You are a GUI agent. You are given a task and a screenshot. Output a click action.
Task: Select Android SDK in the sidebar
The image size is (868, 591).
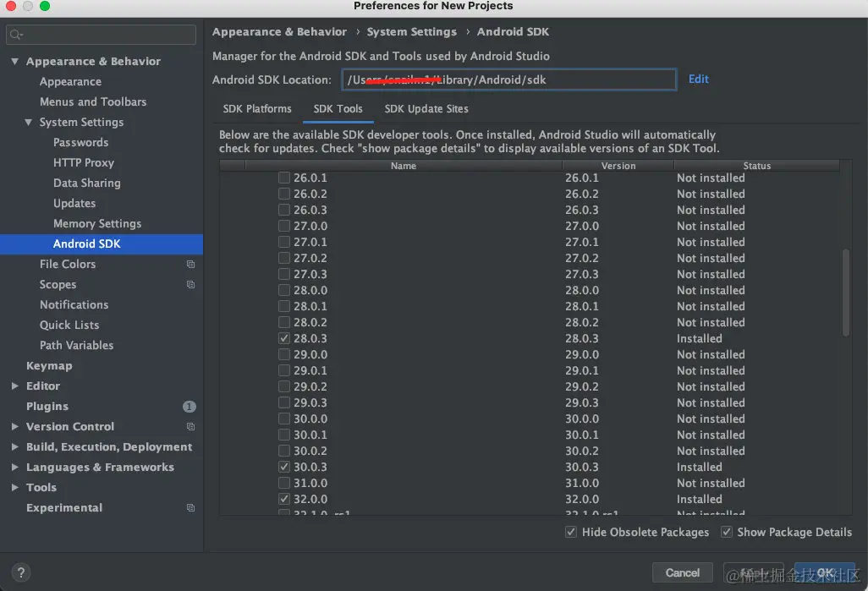tap(102, 244)
